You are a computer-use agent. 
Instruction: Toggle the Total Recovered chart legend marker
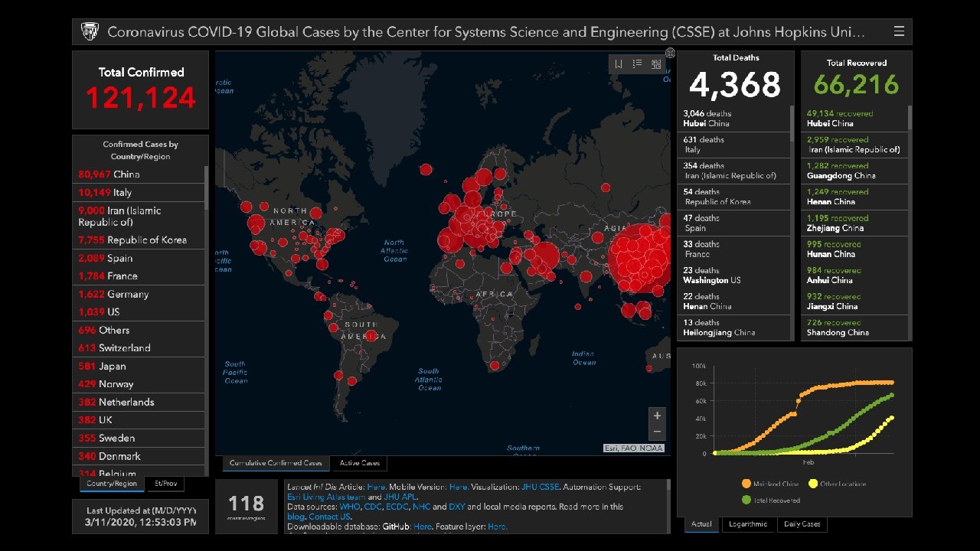746,500
